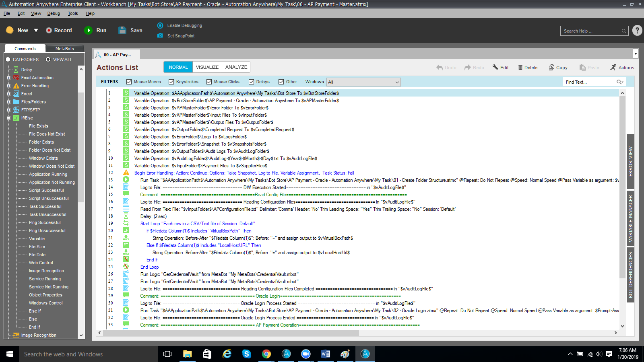Switch to the MetaBots tab
The width and height of the screenshot is (644, 362).
pos(64,49)
